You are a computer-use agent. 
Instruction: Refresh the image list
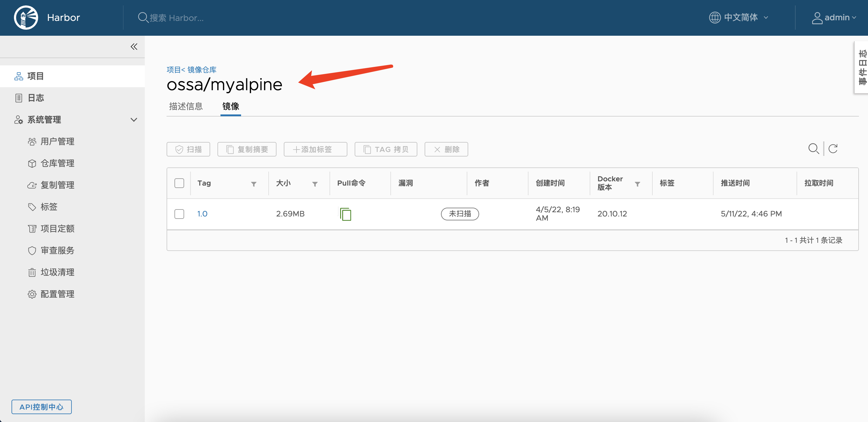833,149
